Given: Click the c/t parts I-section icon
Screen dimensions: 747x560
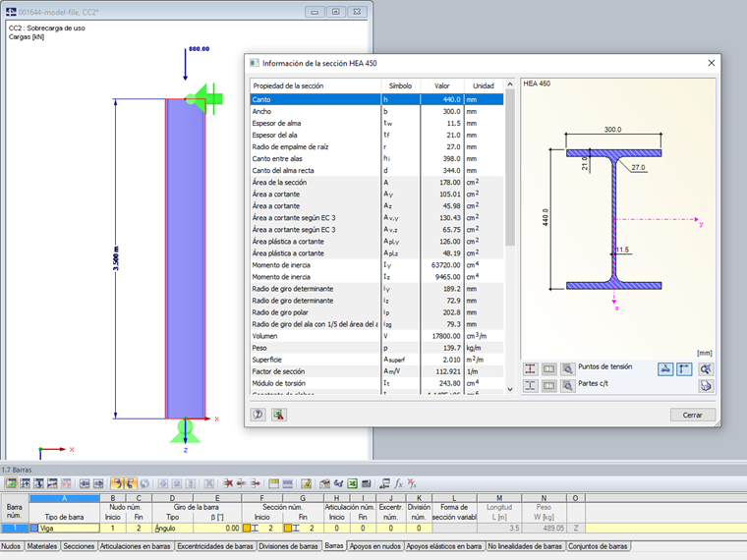Looking at the screenshot, I should pos(530,386).
